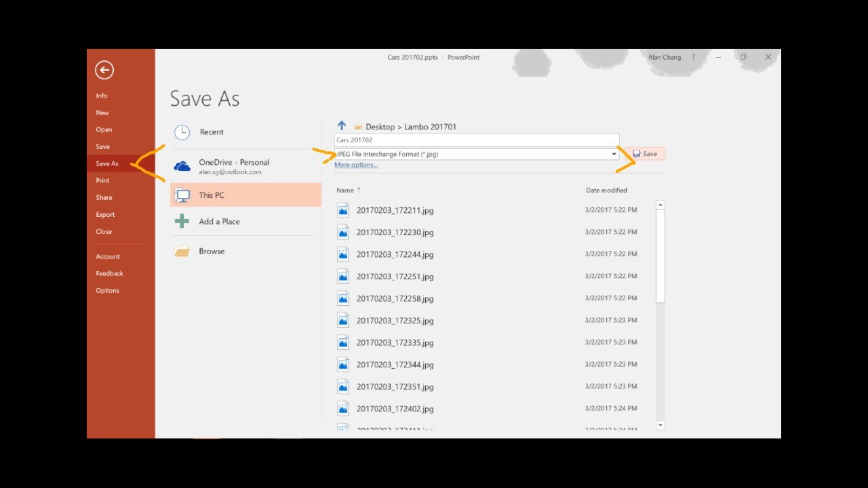Select file name 20170203_172251.jpg
The width and height of the screenshot is (868, 488).
[x=395, y=277]
